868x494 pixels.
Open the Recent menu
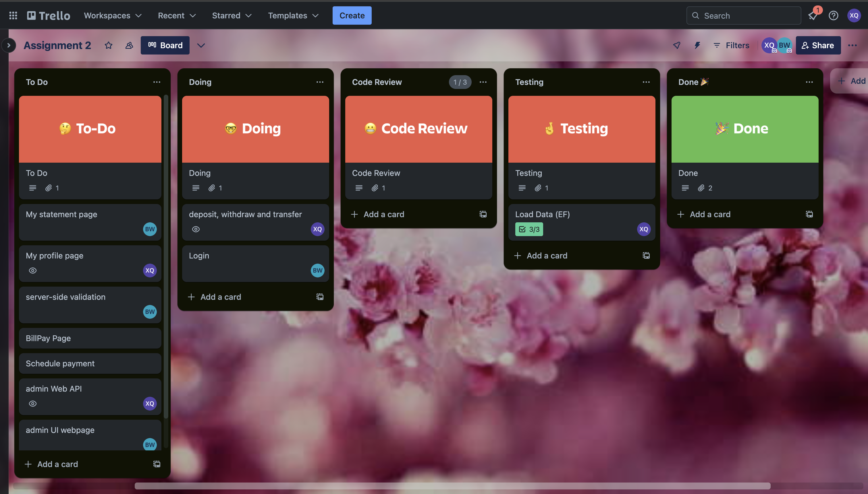(177, 15)
